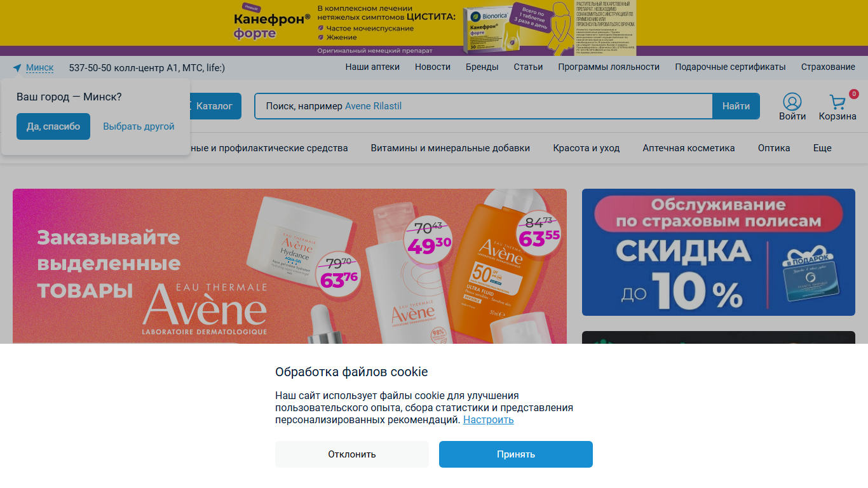Accept cookies with Принять button

click(516, 454)
